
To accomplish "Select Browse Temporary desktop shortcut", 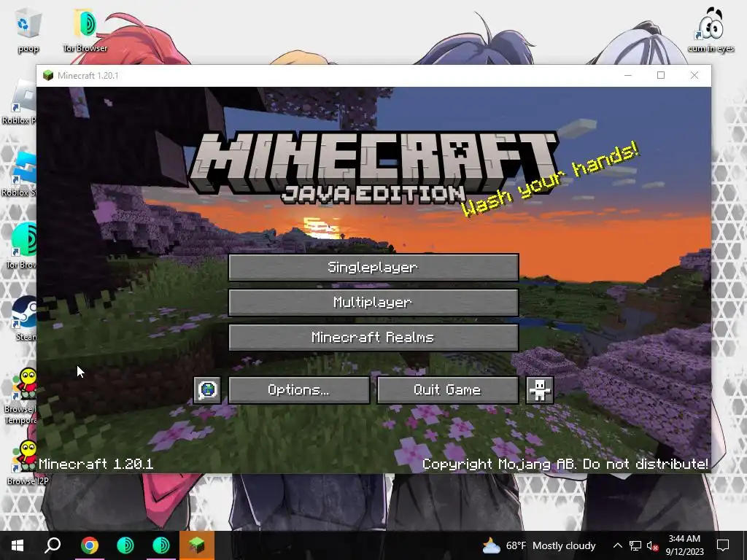I will click(20, 396).
